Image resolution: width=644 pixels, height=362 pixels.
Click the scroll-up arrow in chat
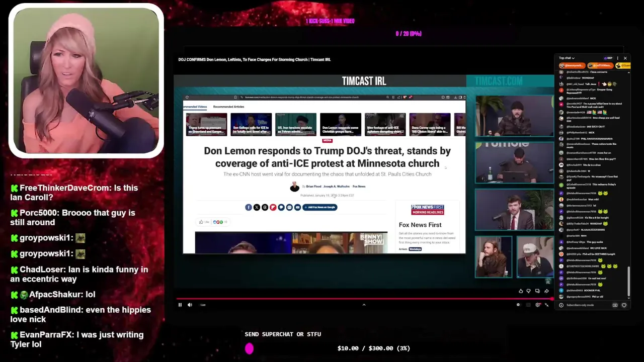click(x=629, y=73)
